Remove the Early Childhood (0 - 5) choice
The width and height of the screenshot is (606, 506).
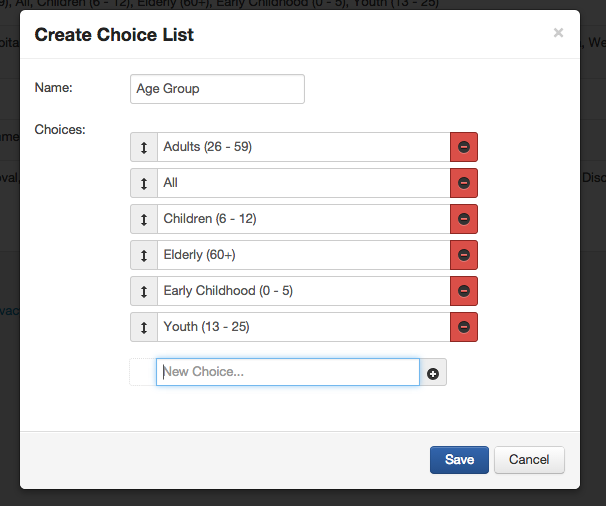tap(463, 291)
